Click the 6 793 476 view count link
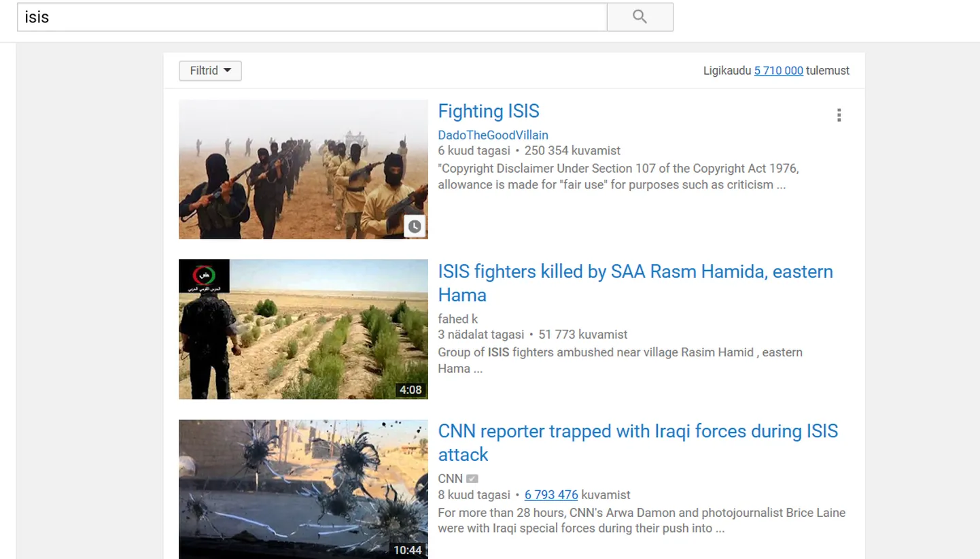980x559 pixels. pyautogui.click(x=551, y=495)
